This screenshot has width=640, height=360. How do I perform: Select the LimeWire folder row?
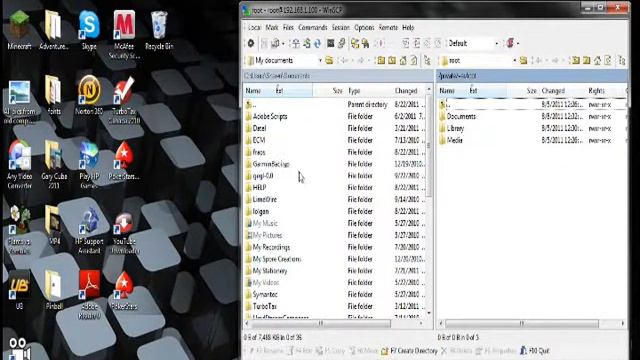pos(335,199)
